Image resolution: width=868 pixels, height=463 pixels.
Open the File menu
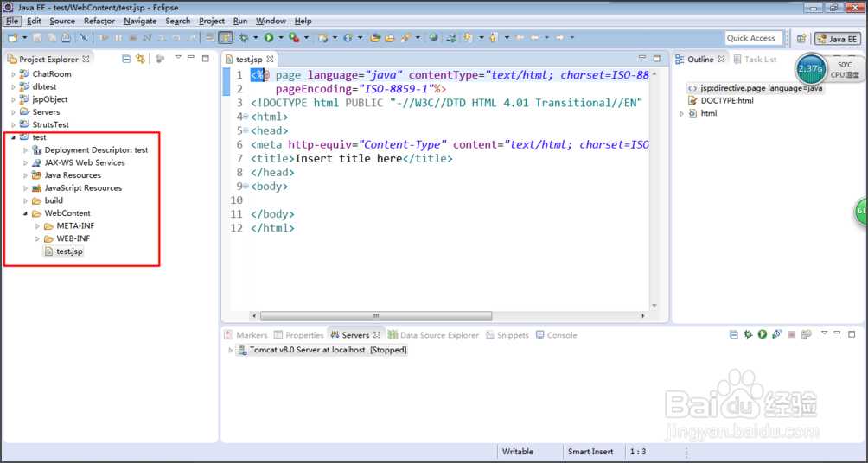coord(12,21)
